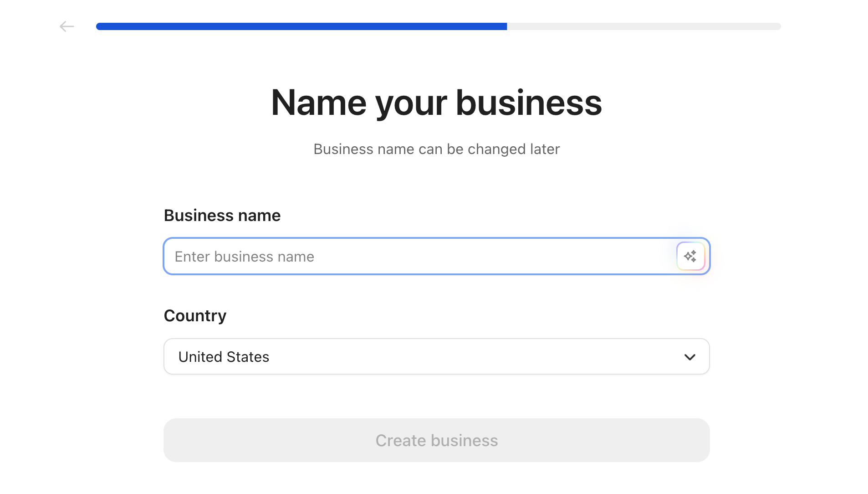
Task: Click the "Enter business name" placeholder text
Action: (x=245, y=257)
